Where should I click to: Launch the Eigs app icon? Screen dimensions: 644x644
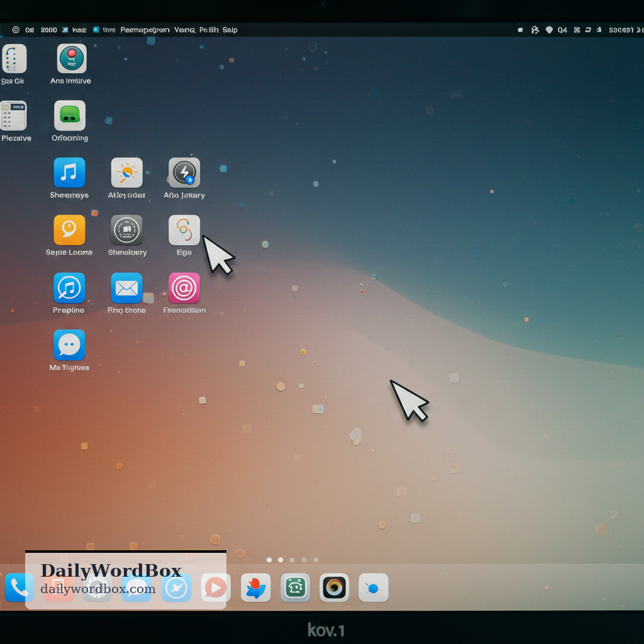click(184, 230)
